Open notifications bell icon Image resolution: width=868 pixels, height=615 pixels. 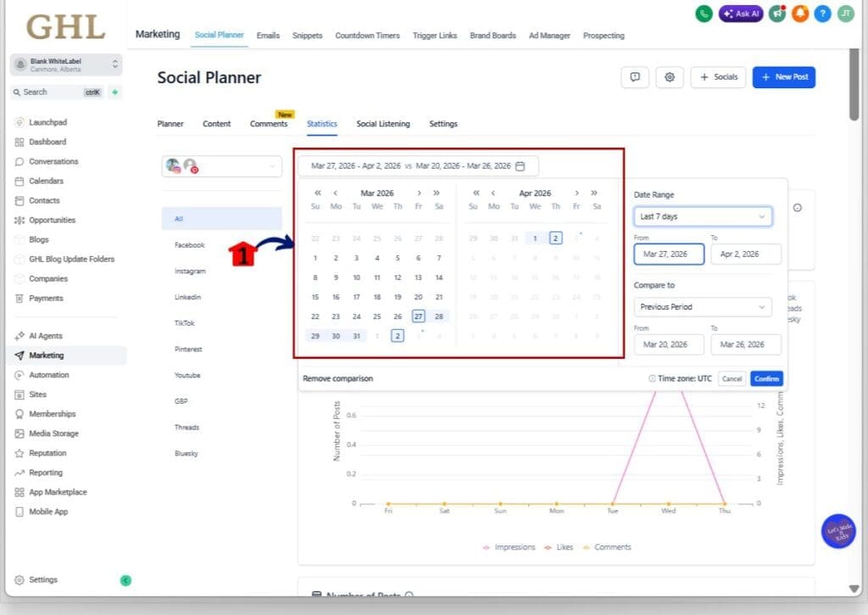tap(799, 14)
